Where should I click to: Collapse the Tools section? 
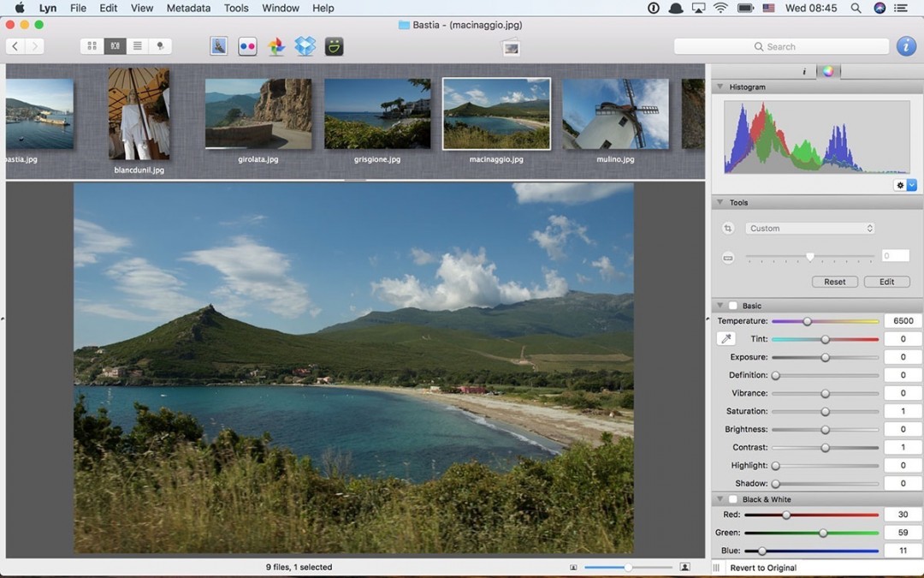click(x=720, y=203)
